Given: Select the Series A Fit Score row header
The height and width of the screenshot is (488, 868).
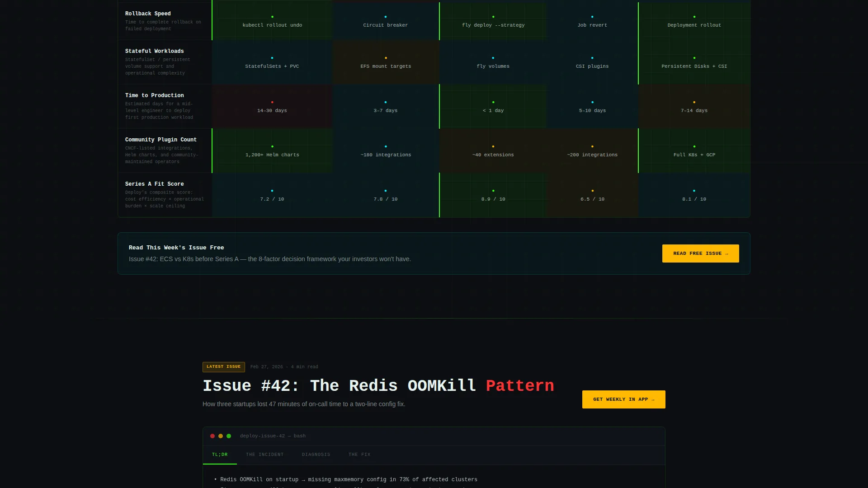Looking at the screenshot, I should click(x=165, y=195).
